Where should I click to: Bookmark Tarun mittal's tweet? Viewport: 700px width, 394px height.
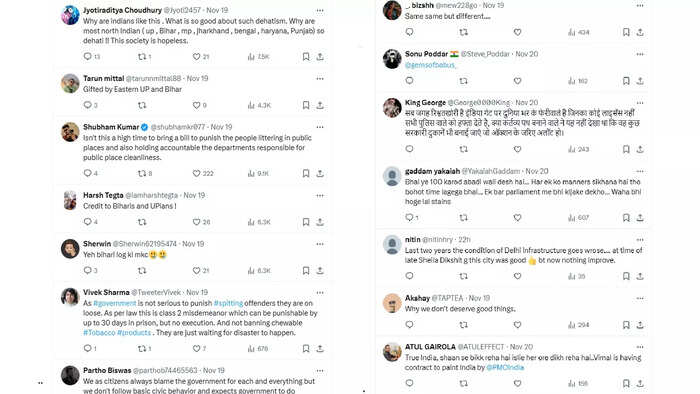pyautogui.click(x=306, y=105)
